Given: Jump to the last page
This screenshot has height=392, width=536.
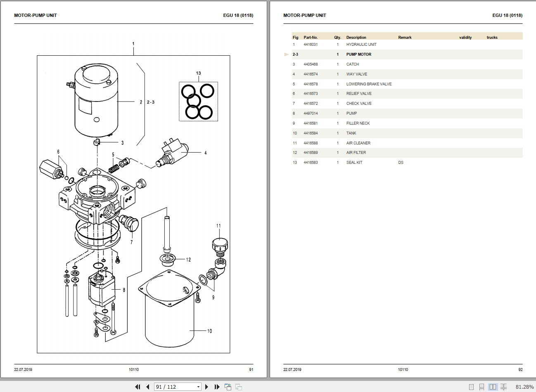Looking at the screenshot, I should (217, 387).
